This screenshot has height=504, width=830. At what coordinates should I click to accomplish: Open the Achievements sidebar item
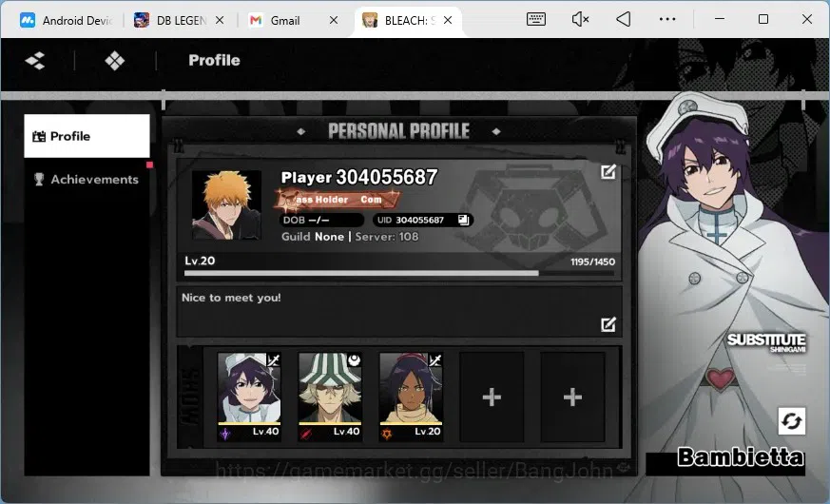(87, 180)
